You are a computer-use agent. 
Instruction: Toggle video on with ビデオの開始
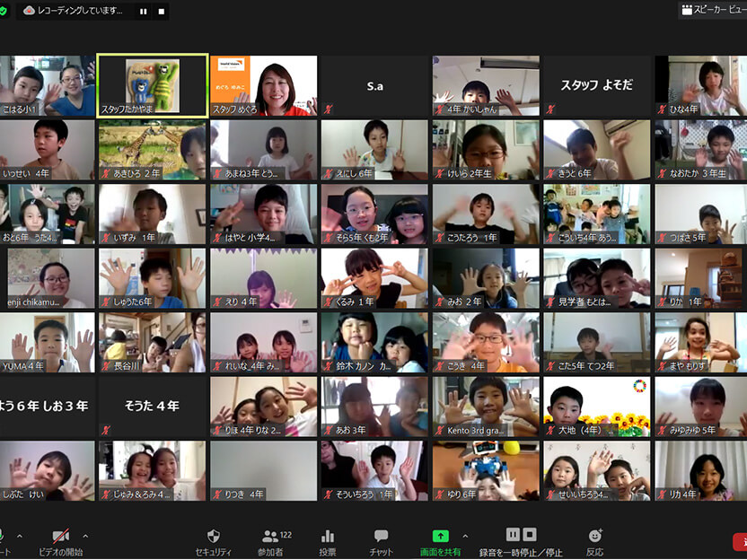point(61,537)
